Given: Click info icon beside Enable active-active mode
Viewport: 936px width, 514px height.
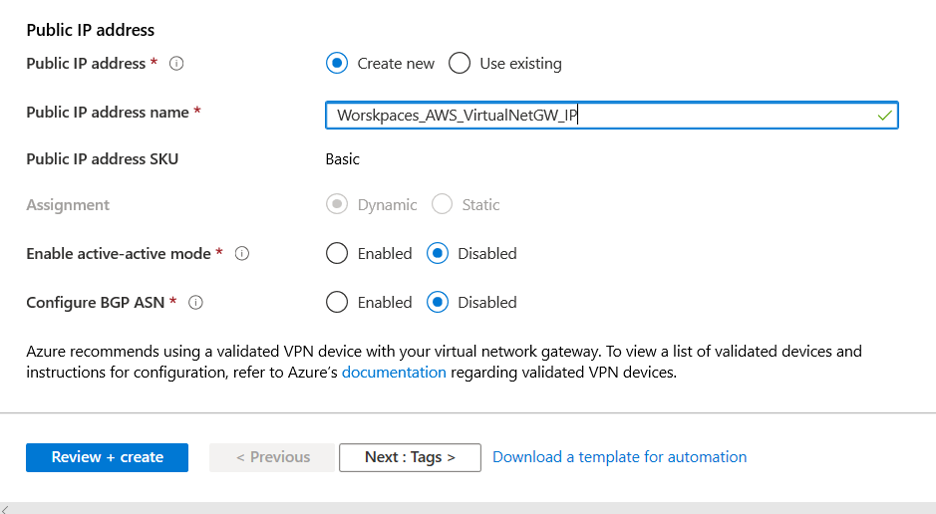Looking at the screenshot, I should 242,254.
